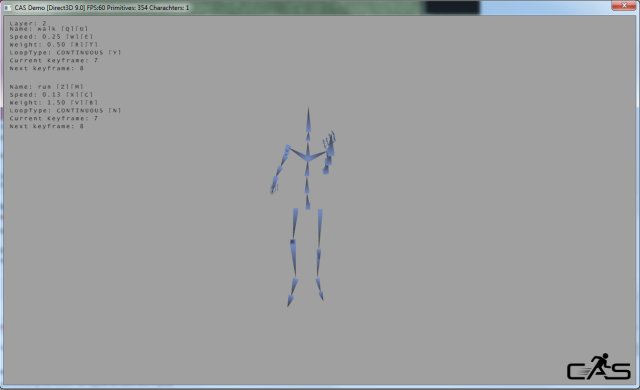Click the "LoopType: CONTINUOUS [N]" line
Image resolution: width=640 pixels, height=390 pixels.
click(65, 111)
